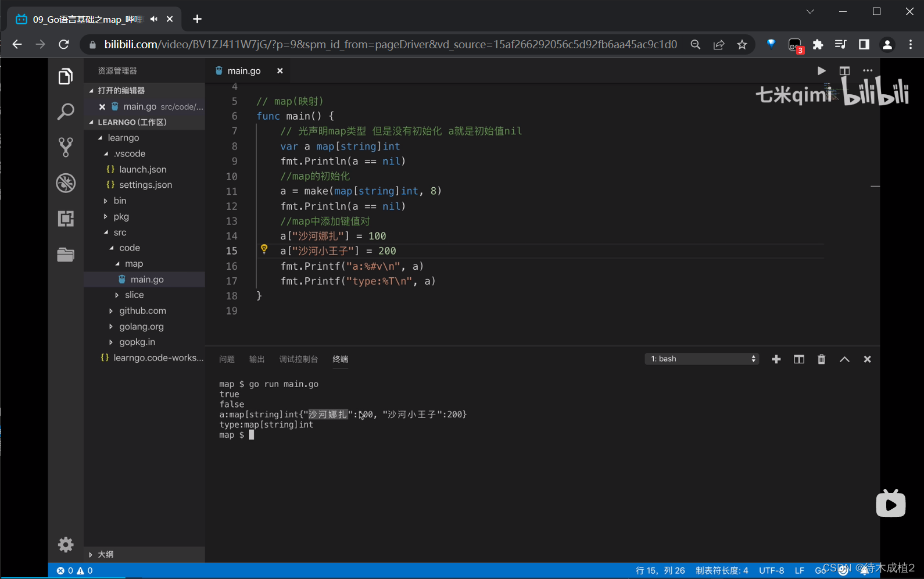Close the main.go editor tab

(x=280, y=70)
